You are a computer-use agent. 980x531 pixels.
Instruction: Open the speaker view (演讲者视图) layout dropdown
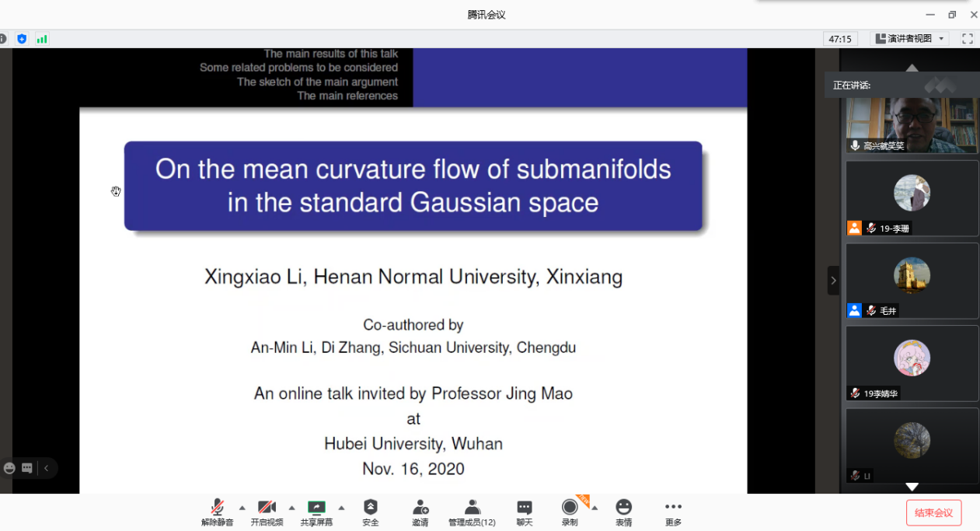[910, 39]
